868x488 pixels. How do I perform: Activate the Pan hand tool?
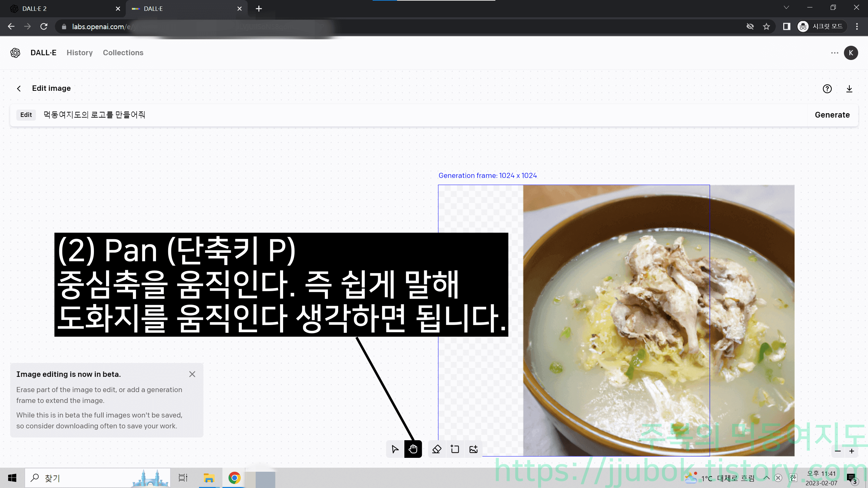(413, 449)
